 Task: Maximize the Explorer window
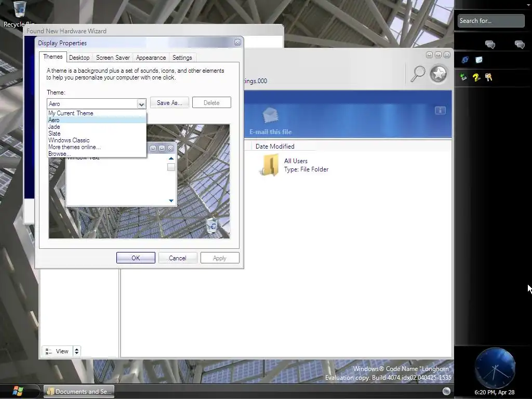coord(438,55)
